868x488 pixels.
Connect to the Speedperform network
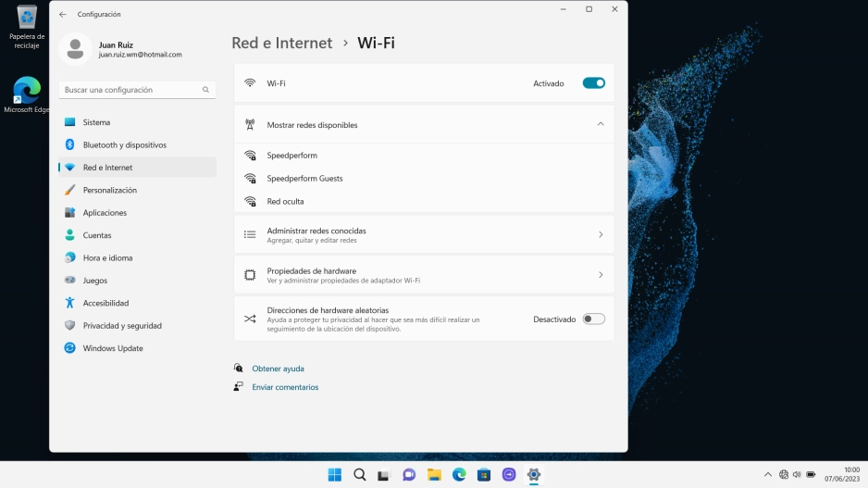click(424, 156)
